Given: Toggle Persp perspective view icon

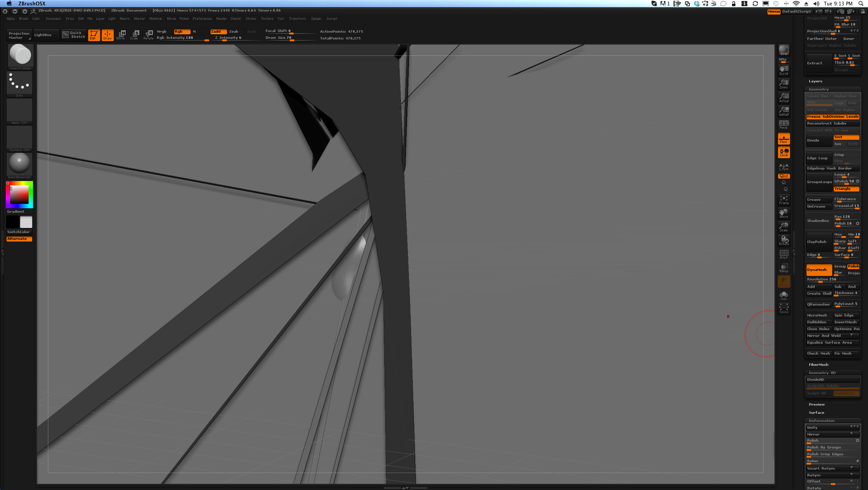Looking at the screenshot, I should click(784, 125).
